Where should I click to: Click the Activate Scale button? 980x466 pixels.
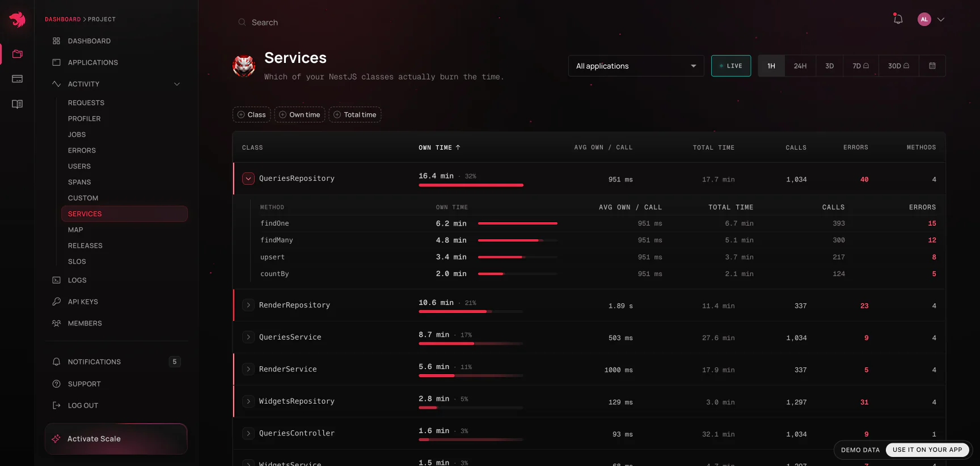point(116,439)
